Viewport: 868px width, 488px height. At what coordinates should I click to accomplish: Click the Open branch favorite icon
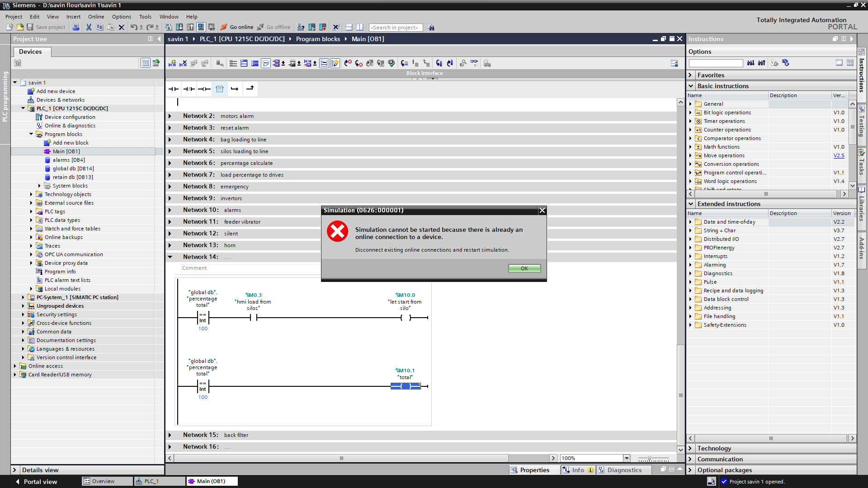234,89
